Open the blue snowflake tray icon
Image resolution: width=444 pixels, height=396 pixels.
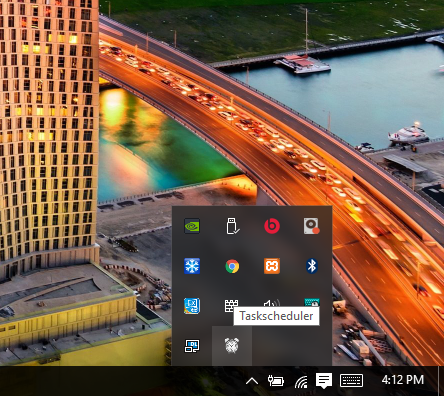click(192, 266)
